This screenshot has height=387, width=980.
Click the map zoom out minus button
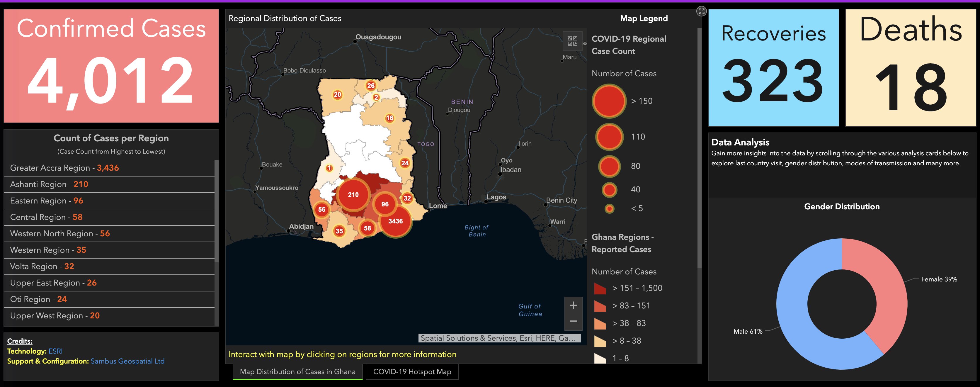(573, 322)
